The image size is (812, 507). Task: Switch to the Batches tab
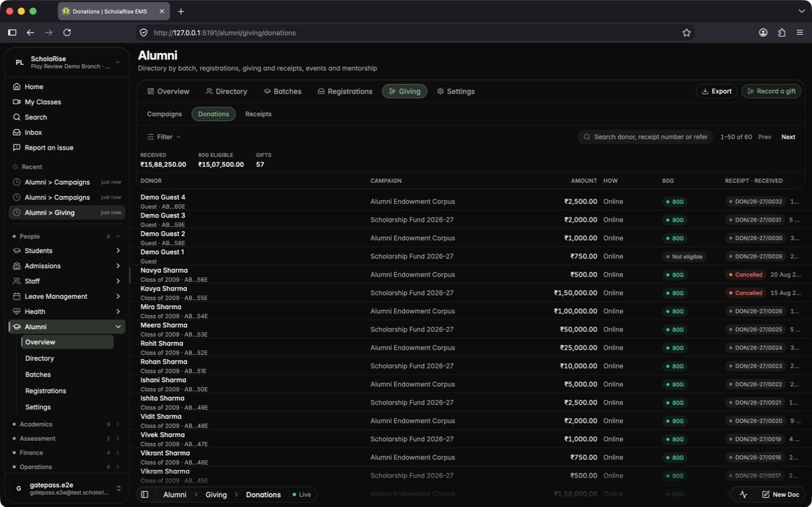tap(282, 91)
